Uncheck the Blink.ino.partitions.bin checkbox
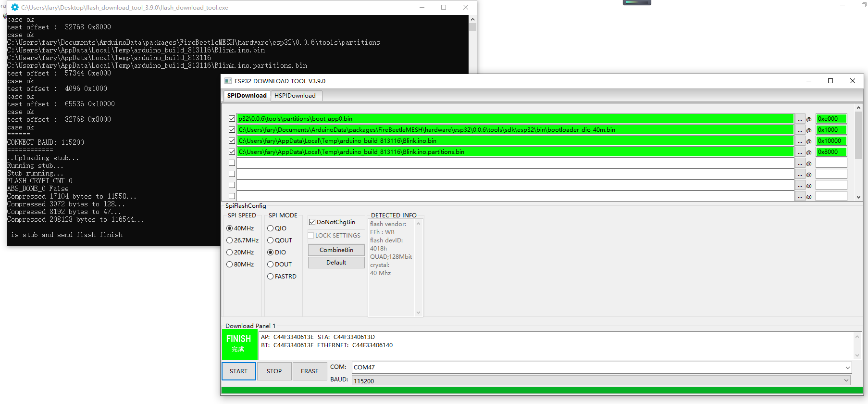Viewport: 868px width, 404px height. 232,152
